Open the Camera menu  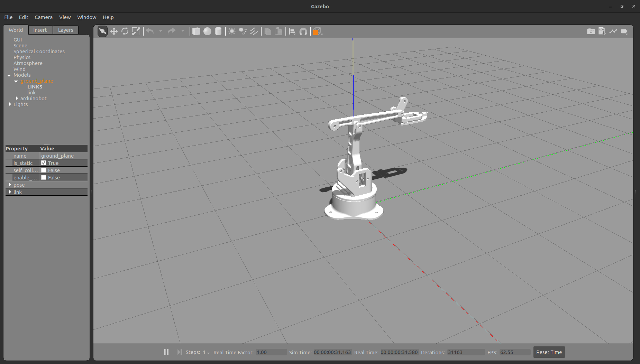tap(44, 17)
